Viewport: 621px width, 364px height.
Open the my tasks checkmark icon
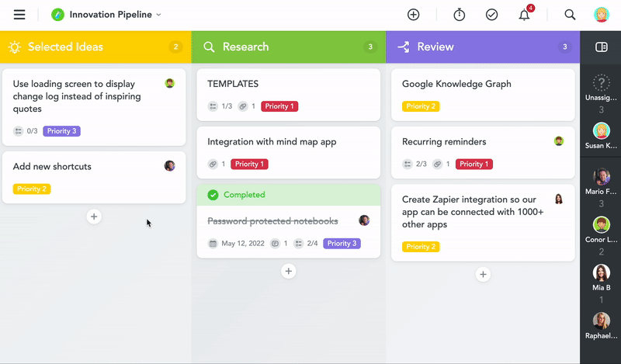pyautogui.click(x=491, y=15)
